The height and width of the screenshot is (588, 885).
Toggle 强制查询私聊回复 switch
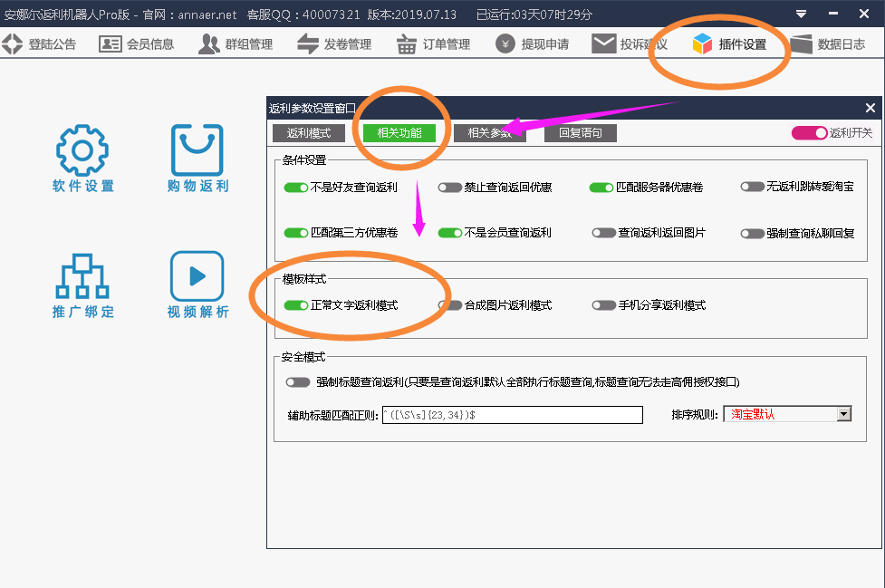pos(753,234)
